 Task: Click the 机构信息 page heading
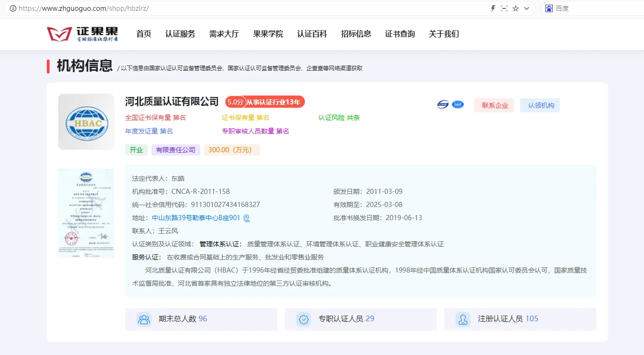tap(85, 66)
